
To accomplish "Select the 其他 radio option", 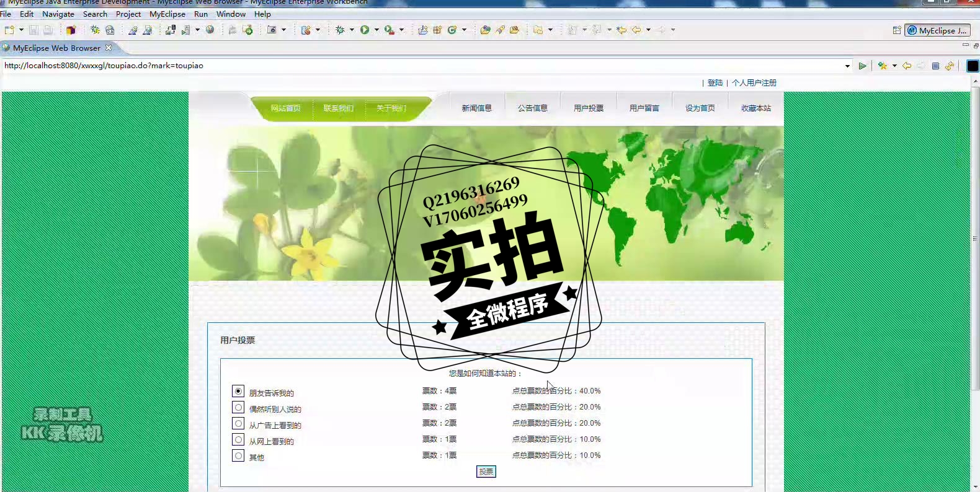I will pyautogui.click(x=238, y=455).
